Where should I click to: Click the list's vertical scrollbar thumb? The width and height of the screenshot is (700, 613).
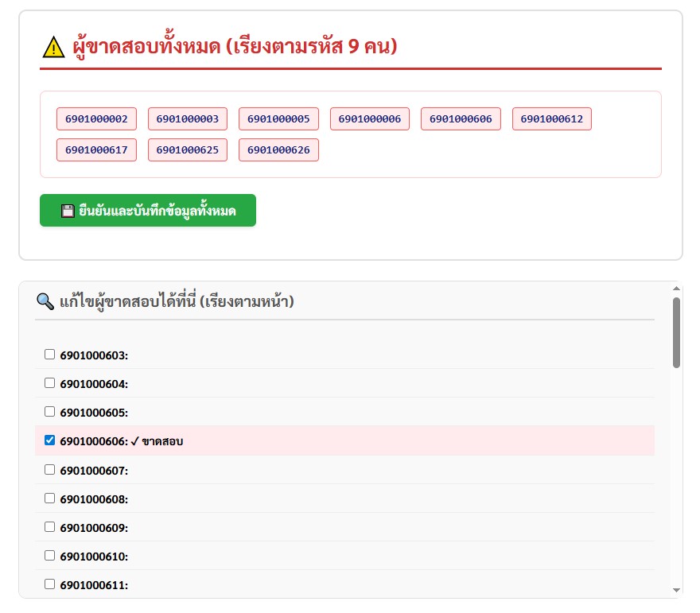676,332
